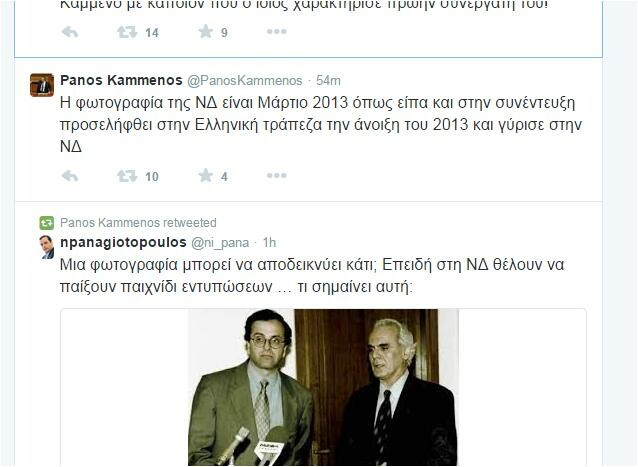Retweet the top tweet showing 14 retweets
Viewport: 638px width, 467px height.
(127, 32)
